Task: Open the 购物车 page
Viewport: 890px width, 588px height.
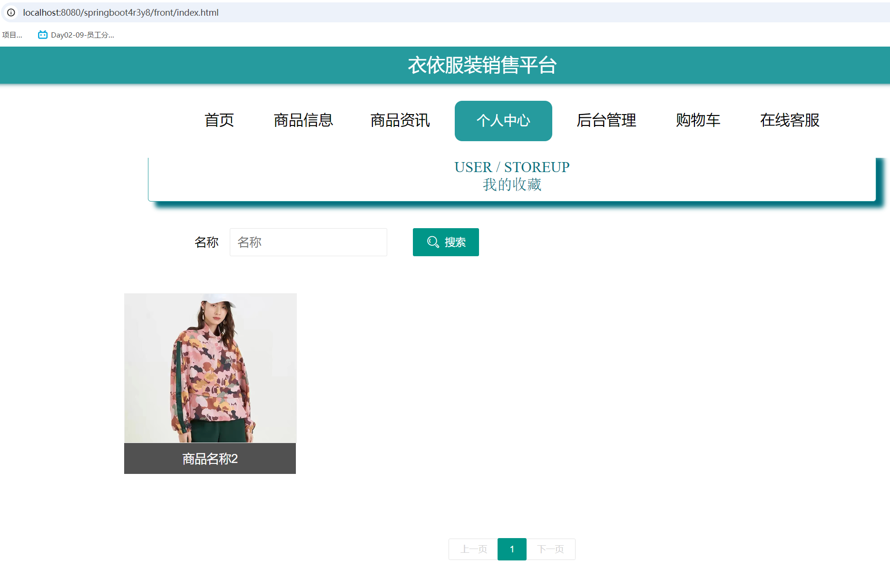Action: point(698,121)
